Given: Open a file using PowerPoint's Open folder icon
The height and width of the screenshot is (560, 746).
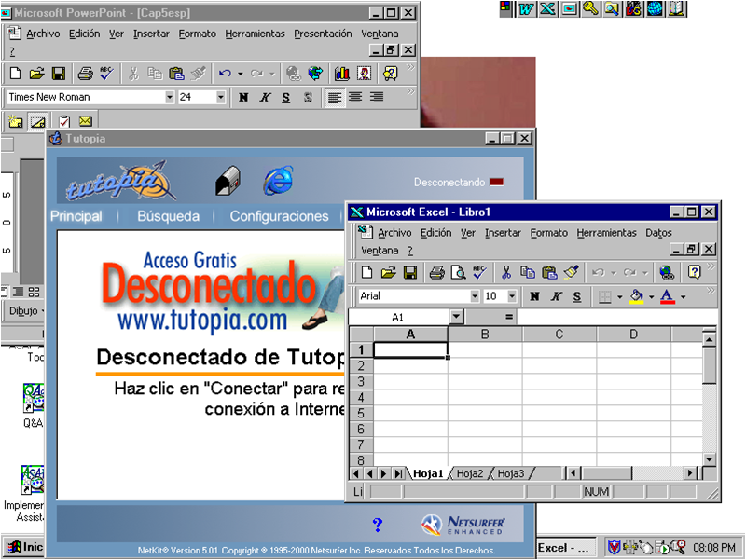Looking at the screenshot, I should [x=36, y=74].
